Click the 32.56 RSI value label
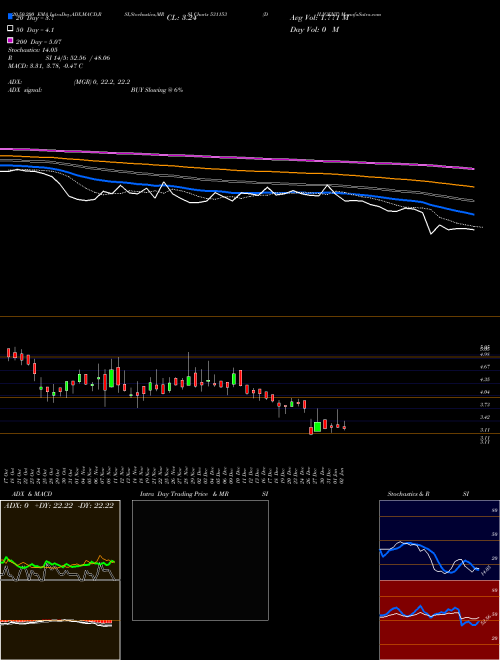 click(485, 620)
